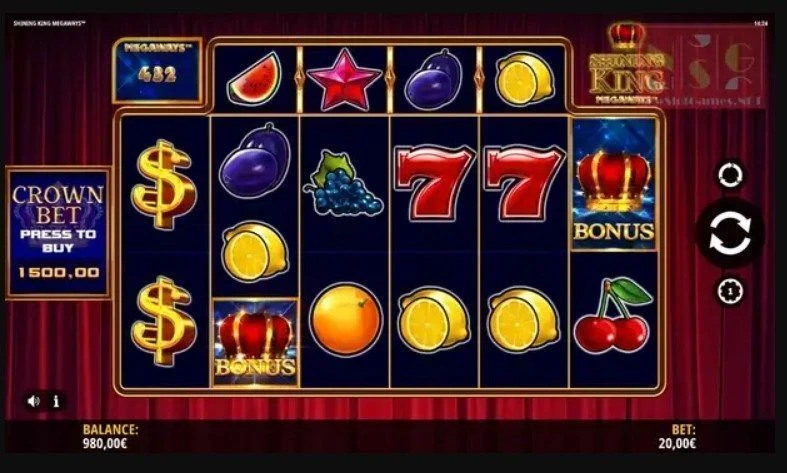This screenshot has width=787, height=473.
Task: Click the Shining King Megaways logo
Action: tap(626, 64)
